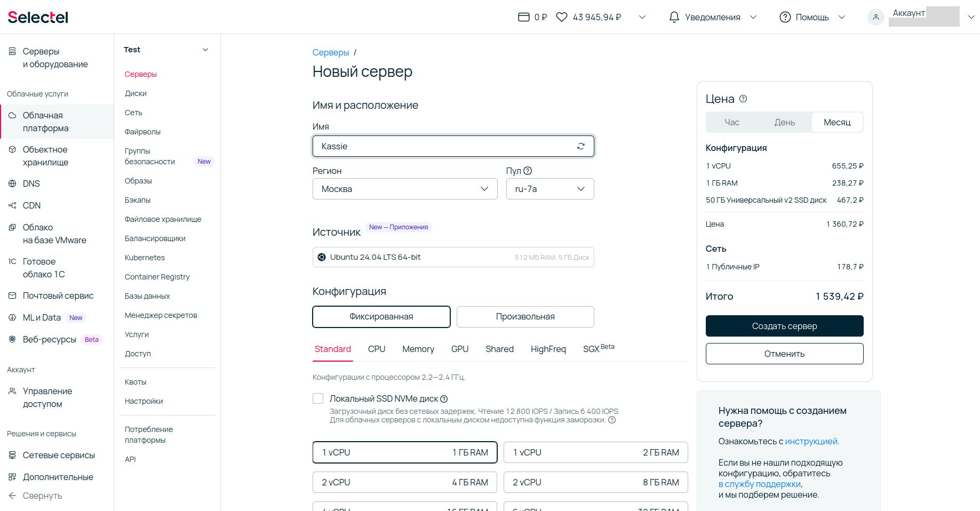This screenshot has height=511, width=980.
Task: Choose the 2 vCPU 4 ГБ RAM configuration
Action: (x=404, y=482)
